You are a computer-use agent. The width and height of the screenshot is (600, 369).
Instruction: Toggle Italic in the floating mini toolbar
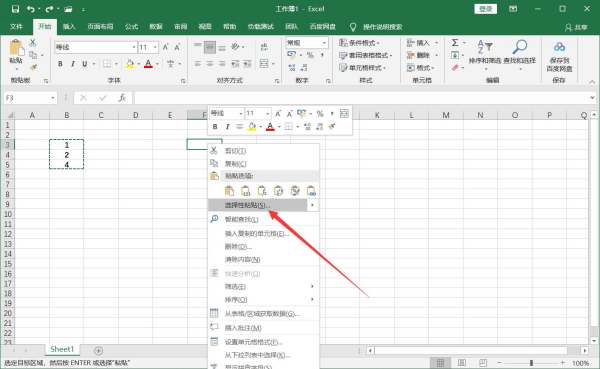(227, 126)
